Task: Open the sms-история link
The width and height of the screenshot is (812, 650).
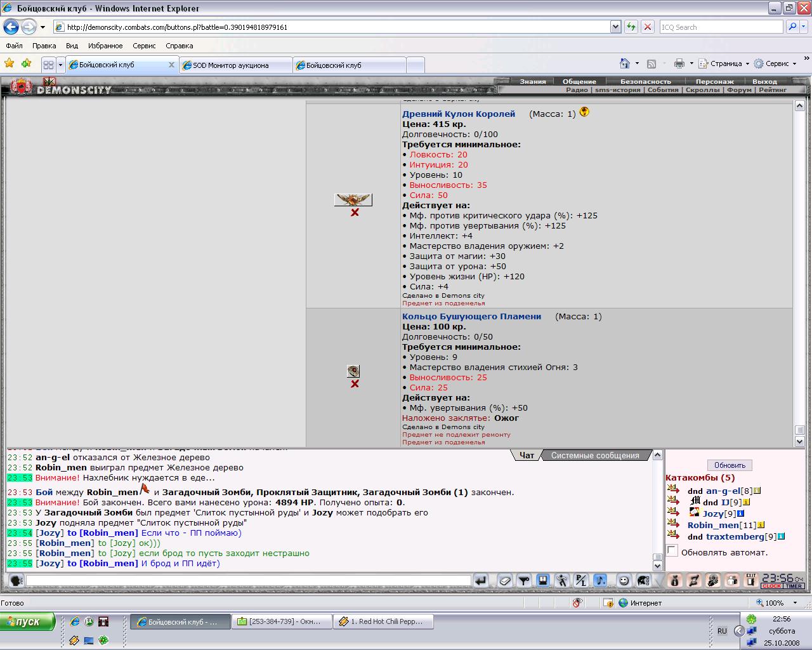Action: (618, 90)
